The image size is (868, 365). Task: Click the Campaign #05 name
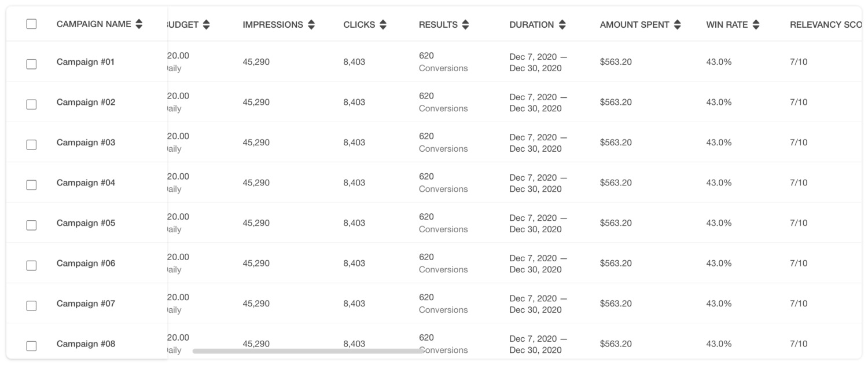[86, 223]
